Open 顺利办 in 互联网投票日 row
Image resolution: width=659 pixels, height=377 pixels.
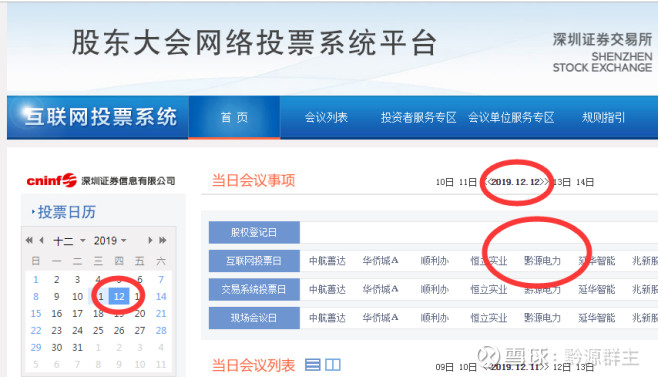435,261
